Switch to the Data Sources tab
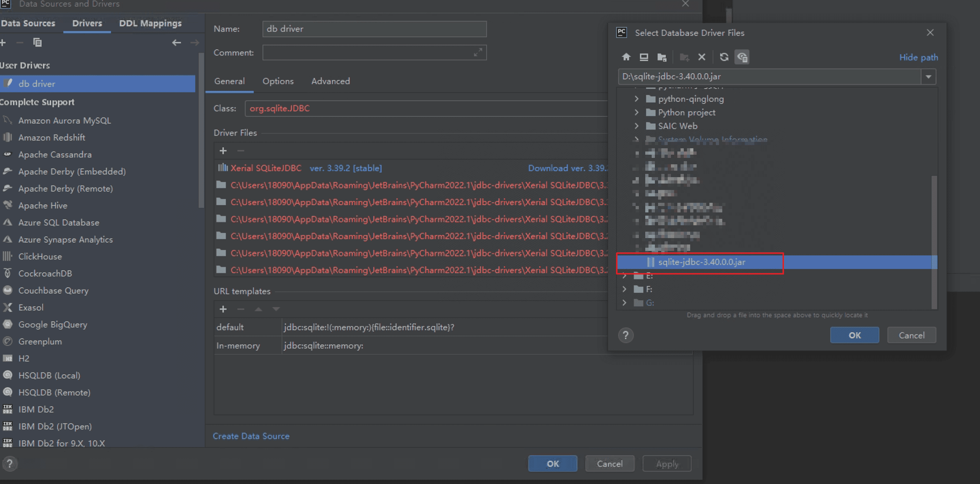Screen dimensions: 980x484 coord(28,23)
